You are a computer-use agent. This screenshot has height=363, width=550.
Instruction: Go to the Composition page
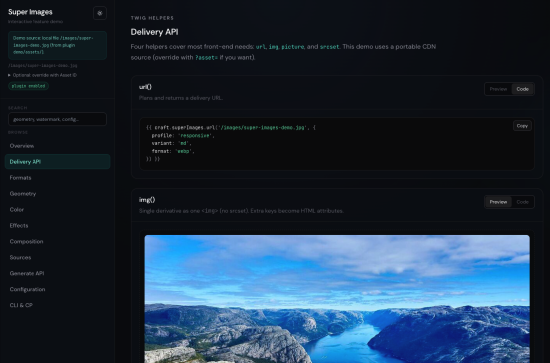point(58,242)
